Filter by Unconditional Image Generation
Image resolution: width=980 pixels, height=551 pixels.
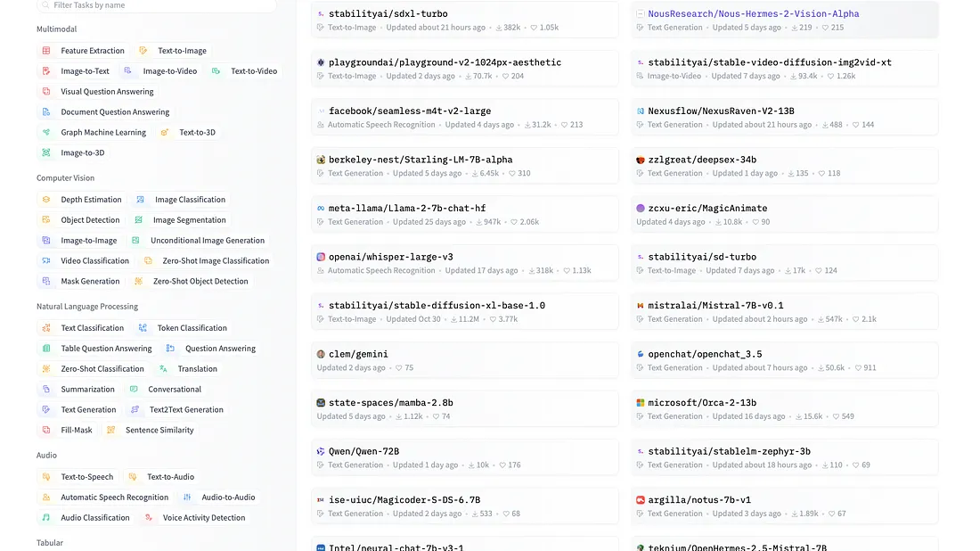tap(198, 240)
